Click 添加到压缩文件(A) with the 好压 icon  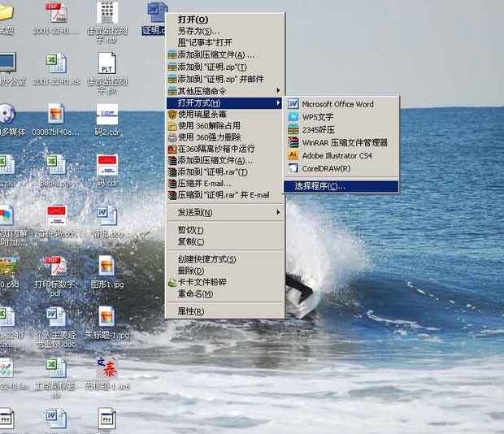pyautogui.click(x=224, y=55)
